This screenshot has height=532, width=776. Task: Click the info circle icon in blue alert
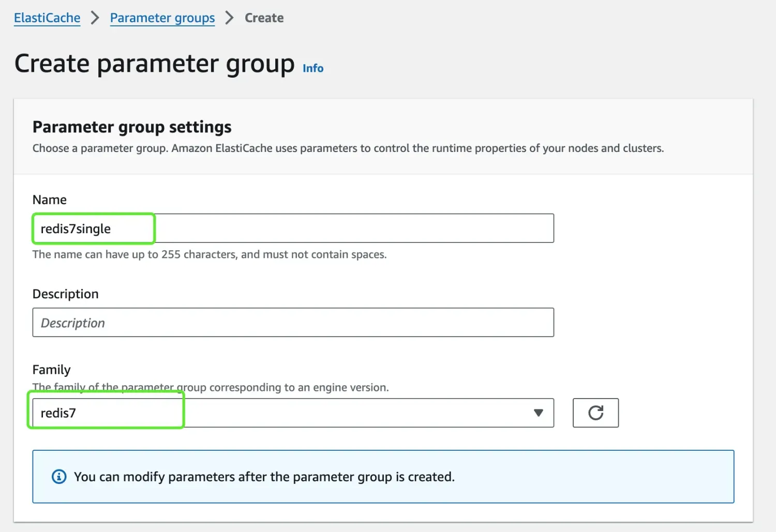coord(59,477)
